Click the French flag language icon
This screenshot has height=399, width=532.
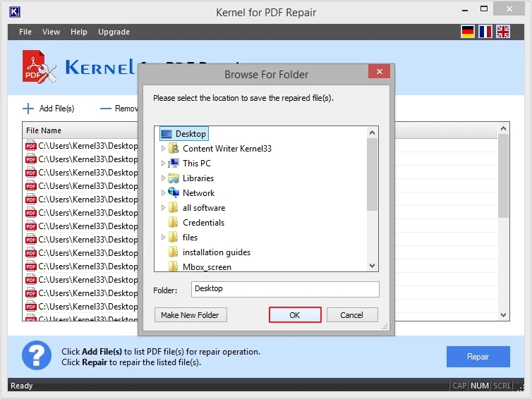pyautogui.click(x=485, y=32)
